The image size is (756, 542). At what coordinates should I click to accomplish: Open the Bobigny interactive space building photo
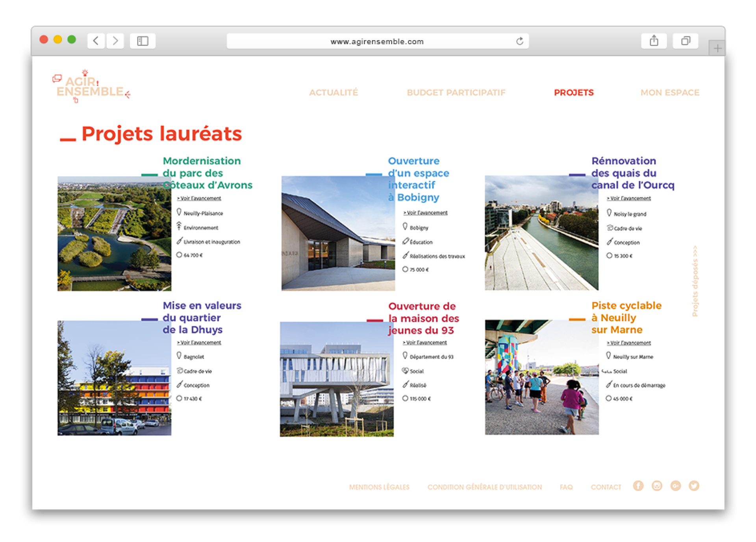338,233
